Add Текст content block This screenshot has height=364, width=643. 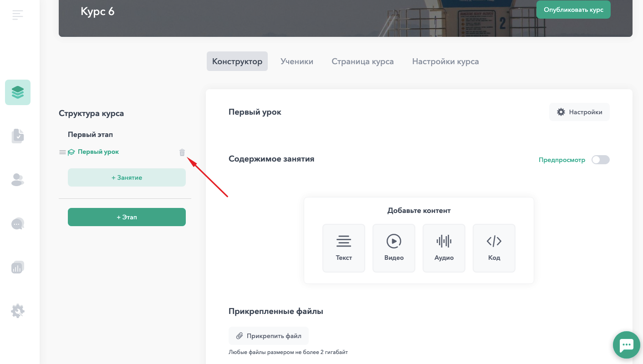(344, 248)
